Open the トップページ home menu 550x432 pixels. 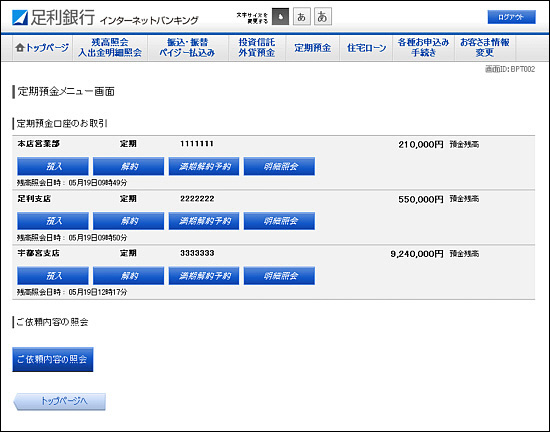[42, 47]
